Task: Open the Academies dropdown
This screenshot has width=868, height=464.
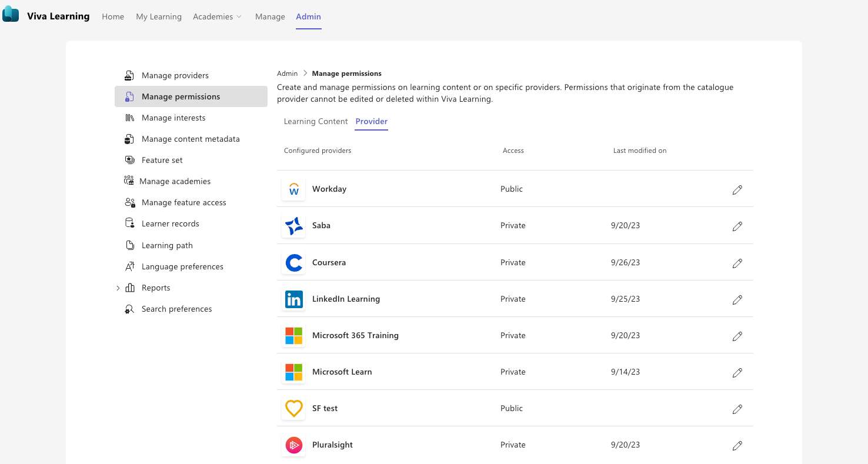Action: 217,16
